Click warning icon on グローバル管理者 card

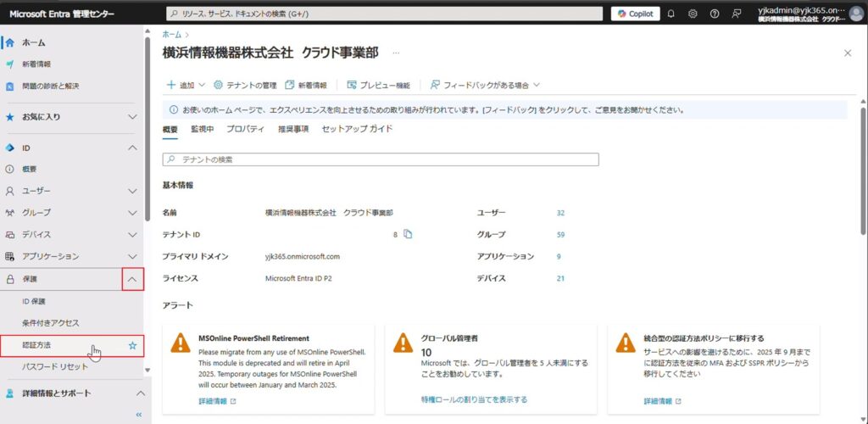coord(403,343)
